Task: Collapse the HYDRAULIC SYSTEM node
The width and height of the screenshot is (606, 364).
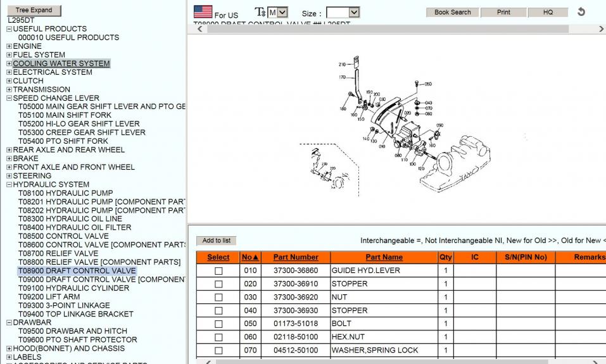Action: [9, 185]
